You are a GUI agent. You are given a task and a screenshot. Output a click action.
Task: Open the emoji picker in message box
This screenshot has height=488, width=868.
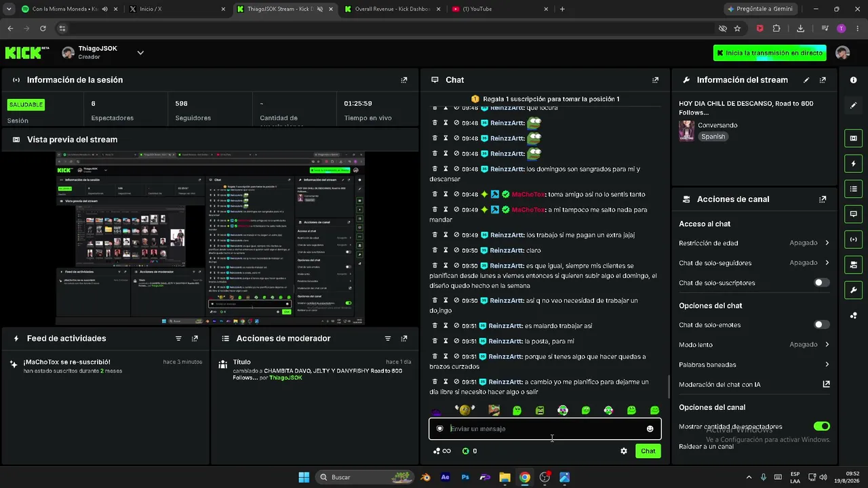[650, 428]
